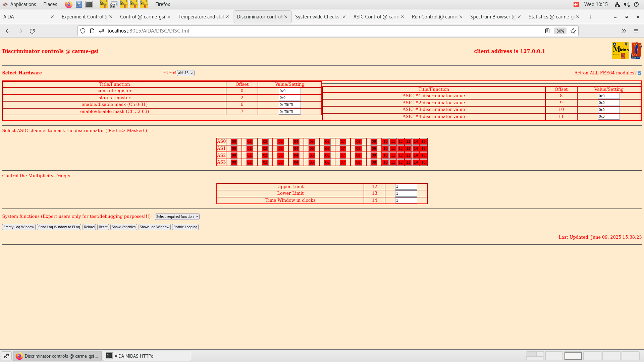The width and height of the screenshot is (644, 362).
Task: Expand the Select required function dropdown
Action: [x=177, y=217]
